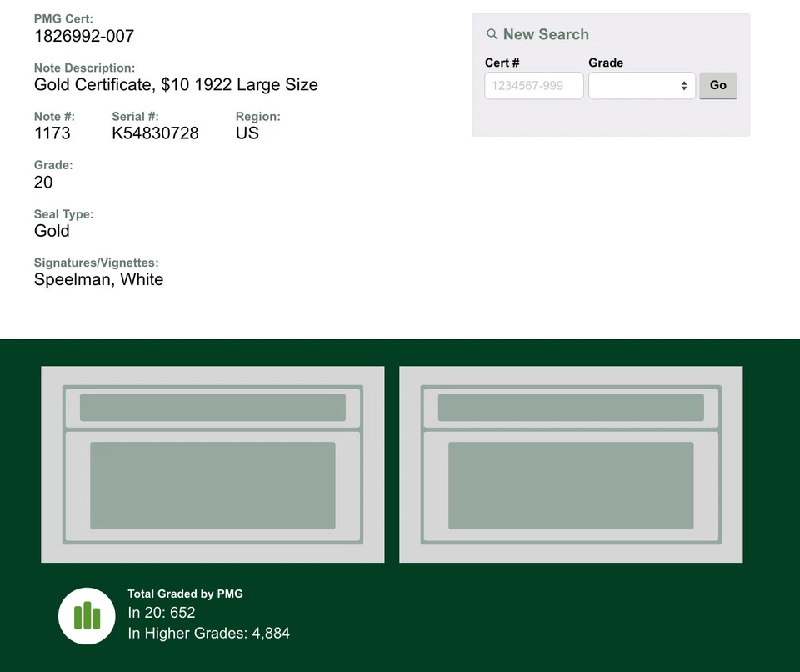Image resolution: width=800 pixels, height=672 pixels.
Task: Click the grade value 20
Action: (x=43, y=183)
